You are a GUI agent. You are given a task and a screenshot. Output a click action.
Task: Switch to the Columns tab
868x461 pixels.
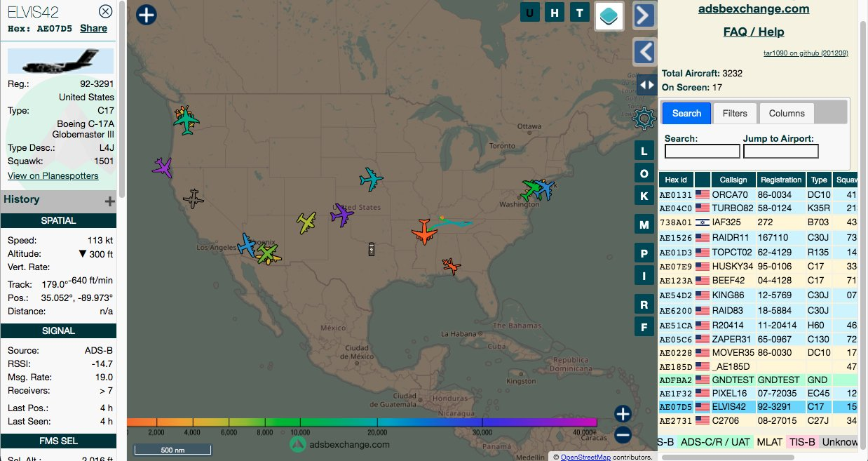pyautogui.click(x=787, y=113)
